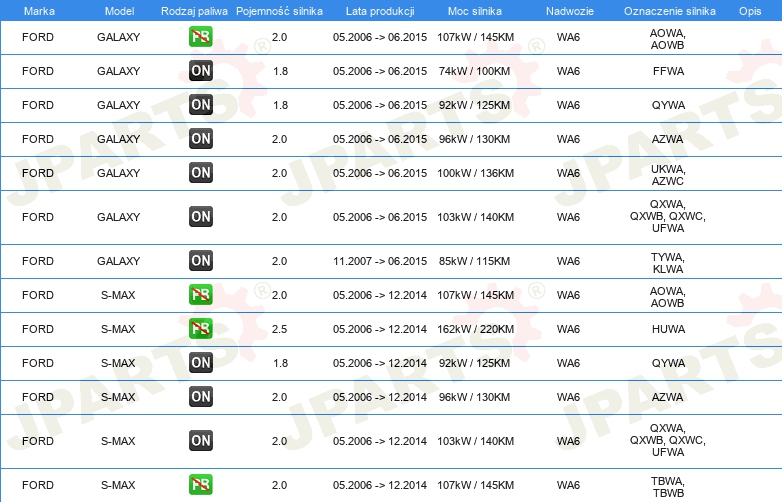Click the AZWA code in the S-MAX row
The height and width of the screenshot is (502, 782).
[667, 397]
